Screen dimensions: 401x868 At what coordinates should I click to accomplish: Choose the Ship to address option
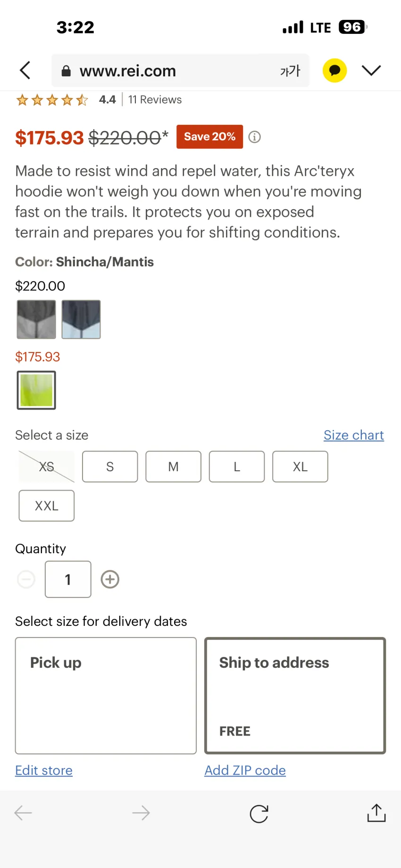click(295, 696)
